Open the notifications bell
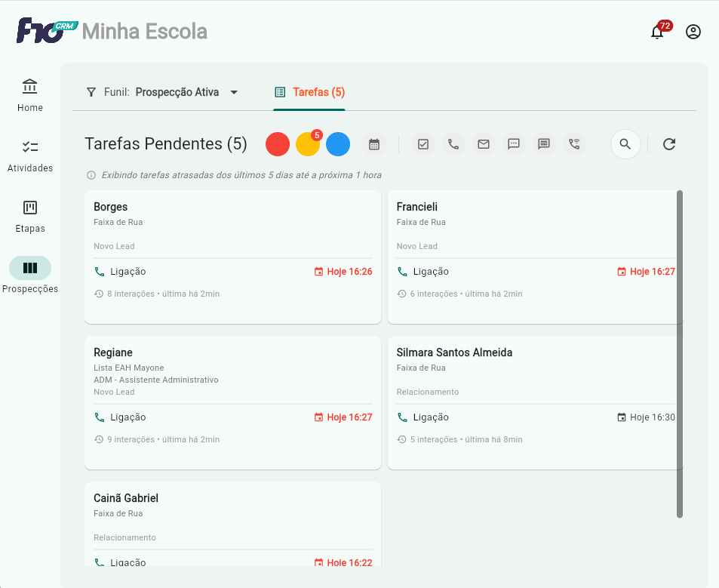Image resolution: width=719 pixels, height=588 pixels. 657,32
